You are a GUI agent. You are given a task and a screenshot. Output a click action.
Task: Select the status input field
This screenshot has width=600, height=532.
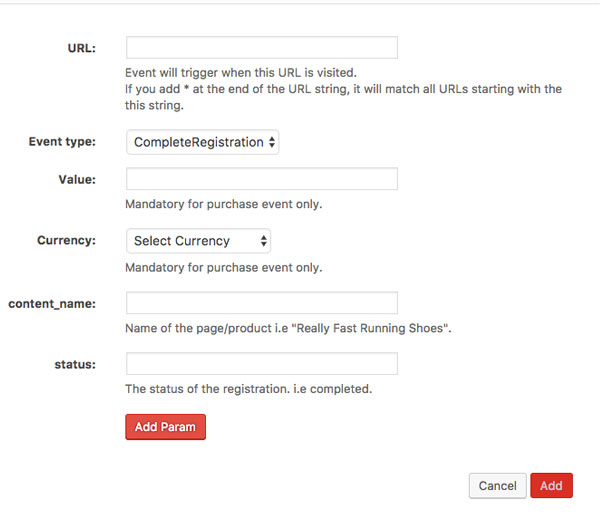[261, 364]
